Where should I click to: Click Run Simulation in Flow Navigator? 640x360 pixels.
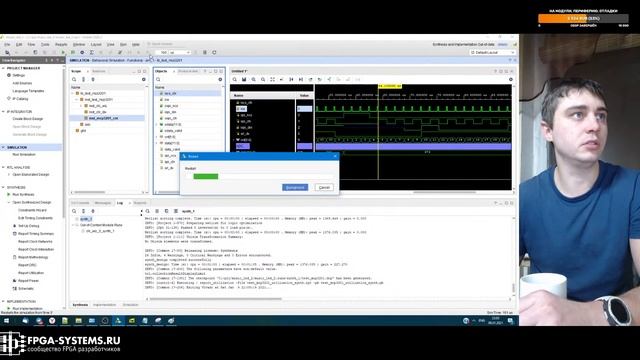pos(24,155)
